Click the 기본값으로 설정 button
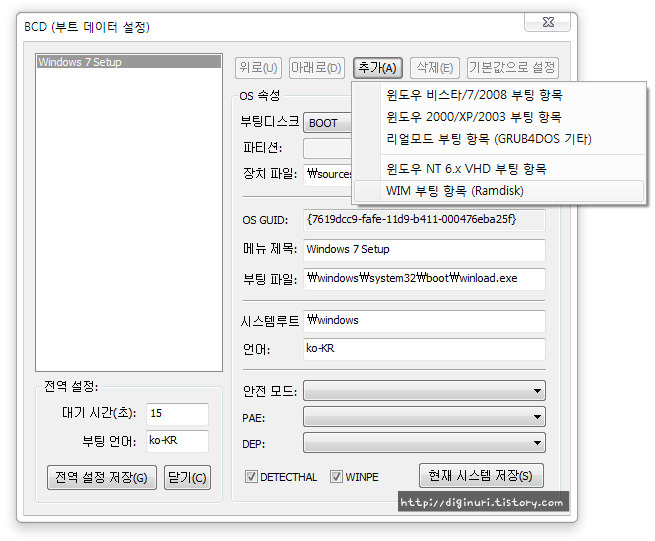The height and width of the screenshot is (541, 655). (513, 68)
